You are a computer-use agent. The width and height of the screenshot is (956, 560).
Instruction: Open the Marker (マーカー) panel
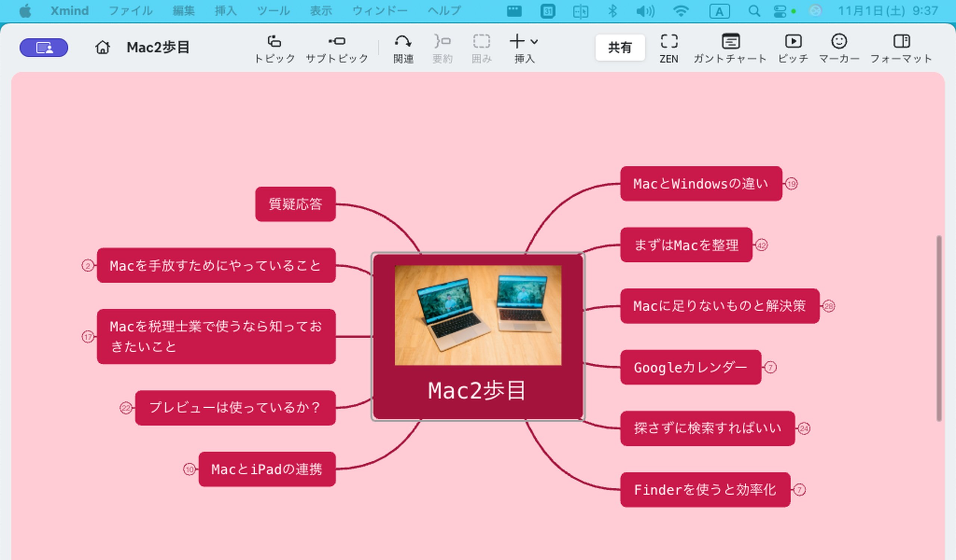coord(839,42)
